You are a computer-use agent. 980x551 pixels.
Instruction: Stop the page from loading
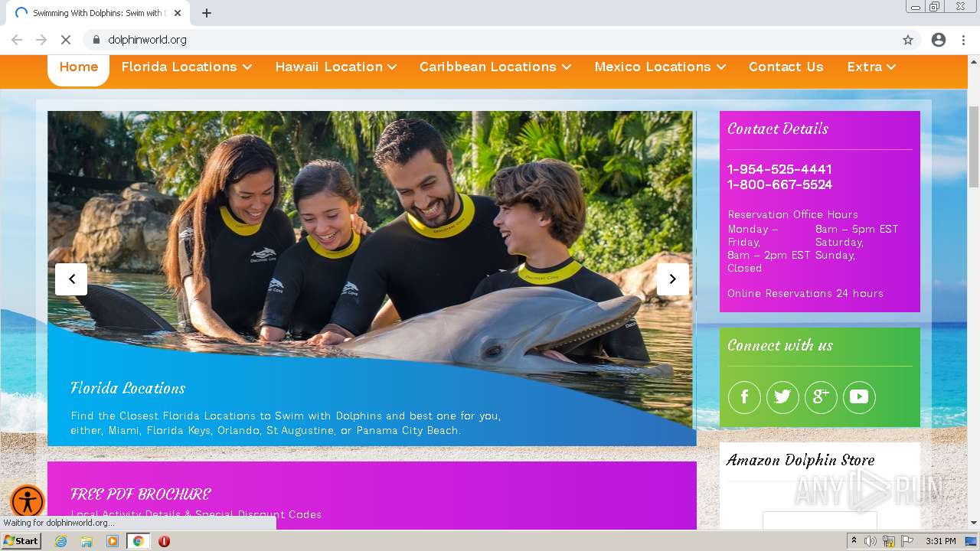(66, 40)
